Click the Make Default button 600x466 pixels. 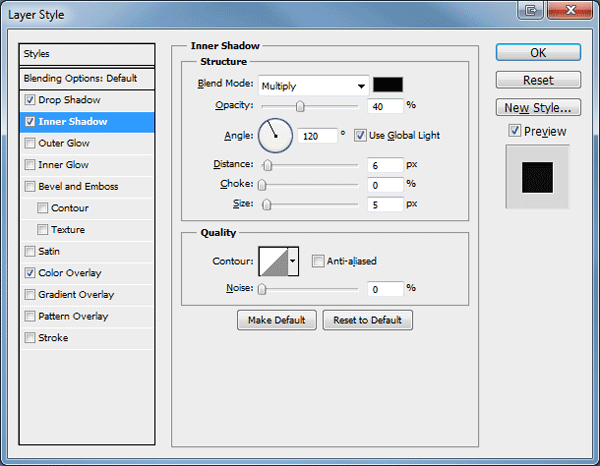(277, 320)
